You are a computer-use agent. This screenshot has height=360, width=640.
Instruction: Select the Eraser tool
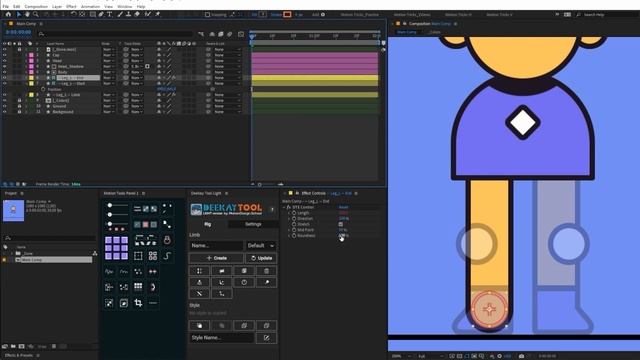[137, 14]
